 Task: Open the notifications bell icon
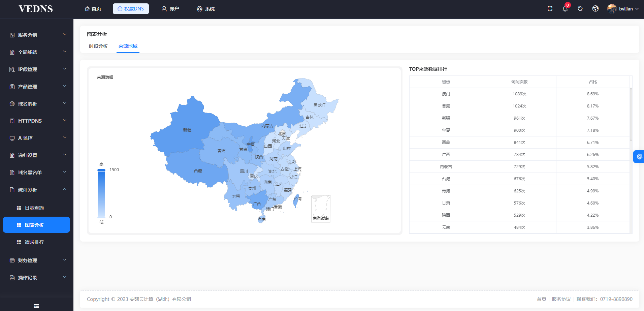[x=565, y=9]
